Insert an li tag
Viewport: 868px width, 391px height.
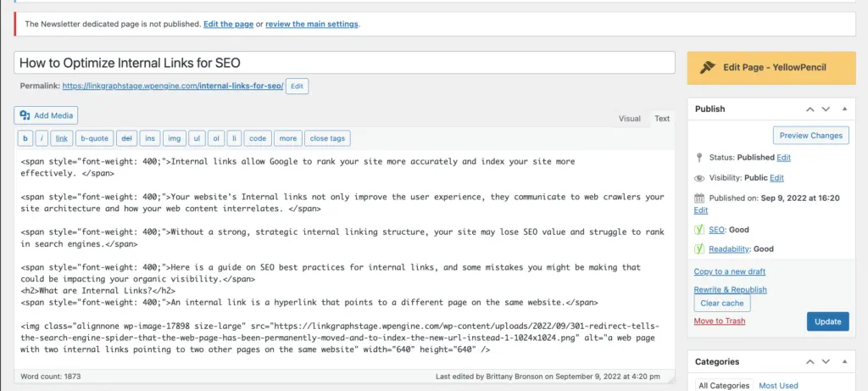click(234, 138)
